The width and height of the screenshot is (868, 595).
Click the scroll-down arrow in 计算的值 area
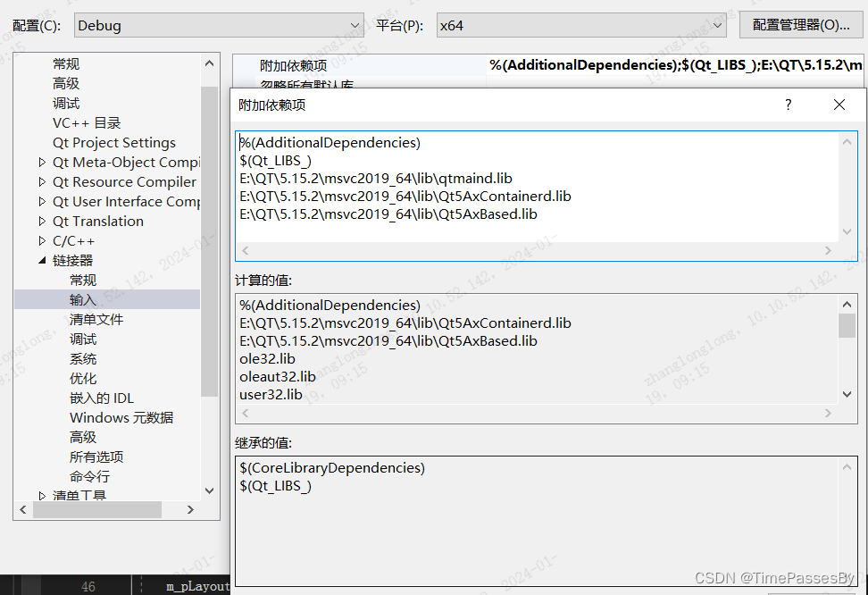pos(847,394)
